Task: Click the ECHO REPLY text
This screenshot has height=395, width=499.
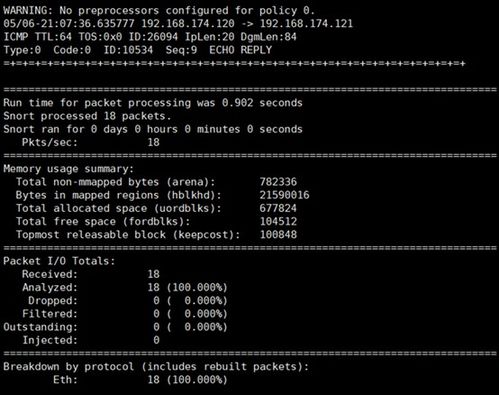Action: point(240,50)
